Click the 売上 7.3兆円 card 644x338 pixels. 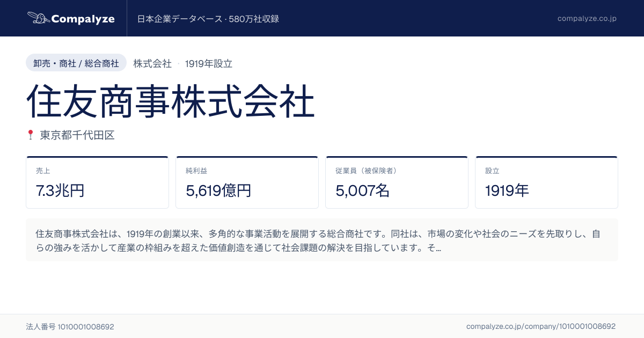pyautogui.click(x=97, y=182)
